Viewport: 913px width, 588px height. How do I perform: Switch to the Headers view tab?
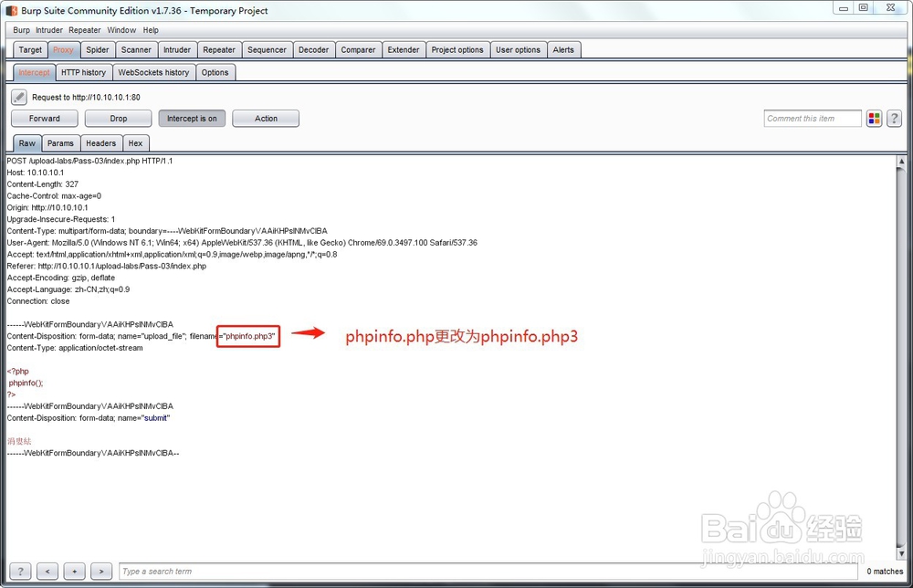pyautogui.click(x=100, y=143)
